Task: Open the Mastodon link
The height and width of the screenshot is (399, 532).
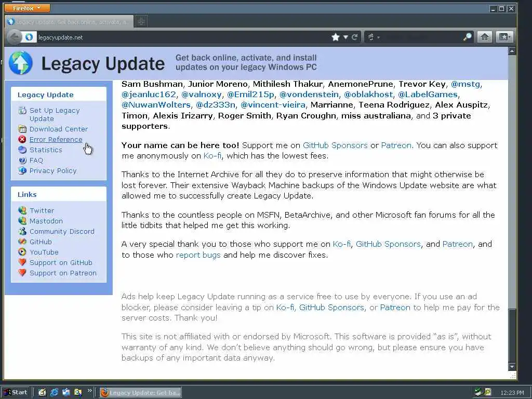Action: 46,221
